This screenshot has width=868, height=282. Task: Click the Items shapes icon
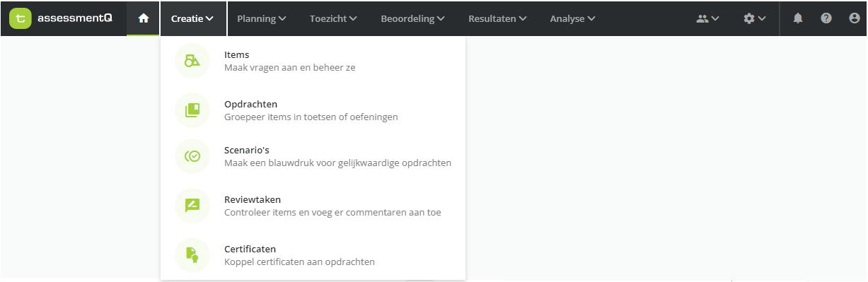coord(192,61)
